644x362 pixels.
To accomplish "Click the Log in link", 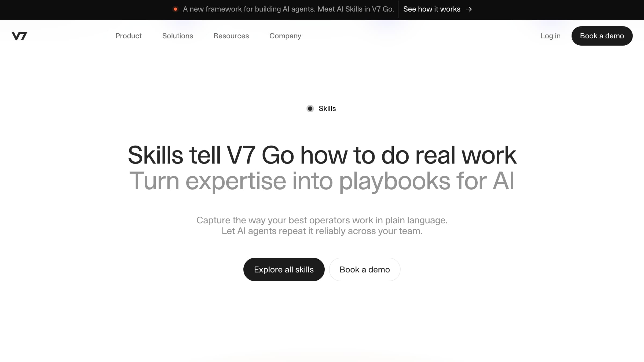I will pos(550,36).
